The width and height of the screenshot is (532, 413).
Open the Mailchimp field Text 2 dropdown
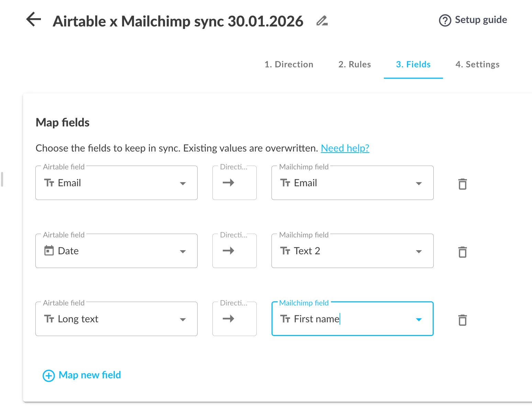click(x=419, y=252)
